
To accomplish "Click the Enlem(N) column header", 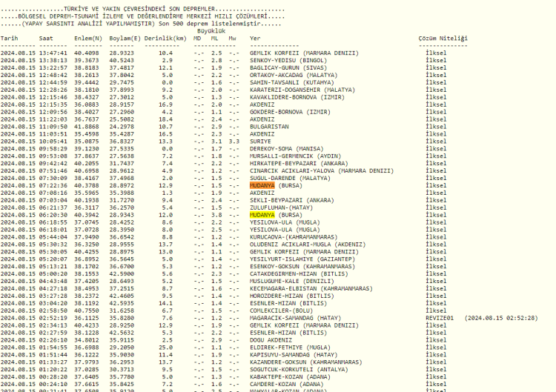I will coord(87,38).
